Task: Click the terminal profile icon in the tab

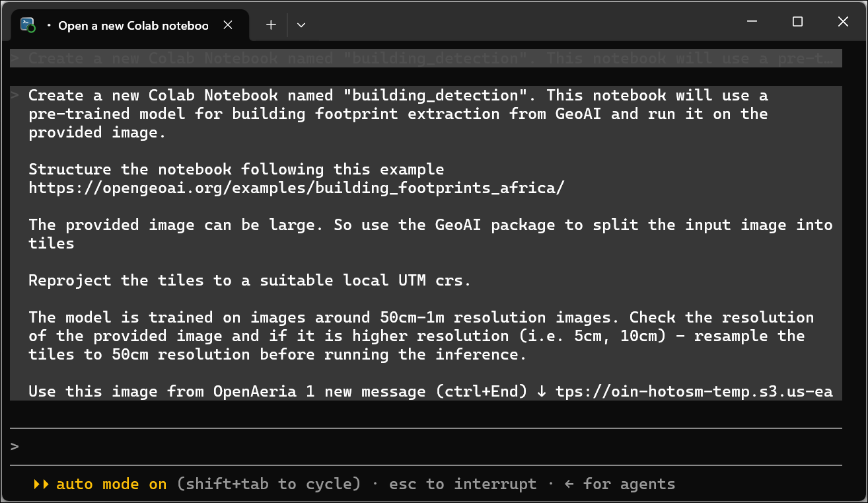Action: (28, 25)
